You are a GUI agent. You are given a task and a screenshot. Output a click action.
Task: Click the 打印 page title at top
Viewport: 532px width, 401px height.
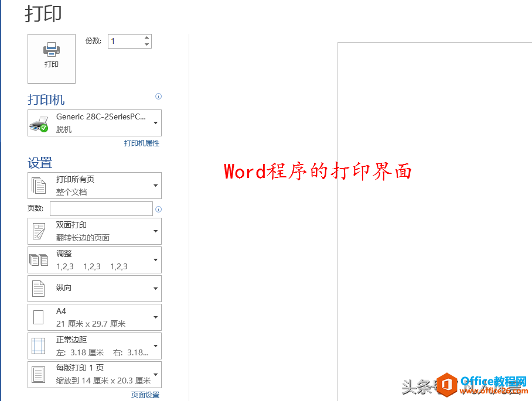43,14
